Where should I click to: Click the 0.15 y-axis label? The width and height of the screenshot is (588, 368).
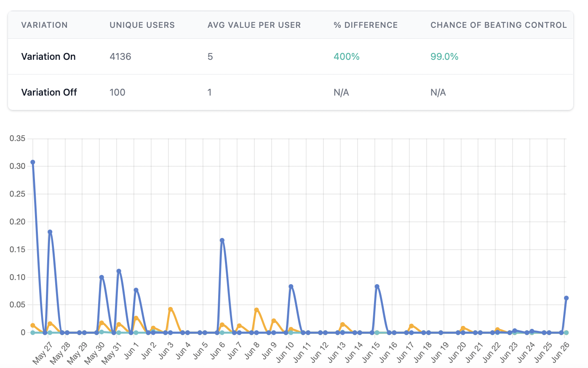click(x=18, y=249)
